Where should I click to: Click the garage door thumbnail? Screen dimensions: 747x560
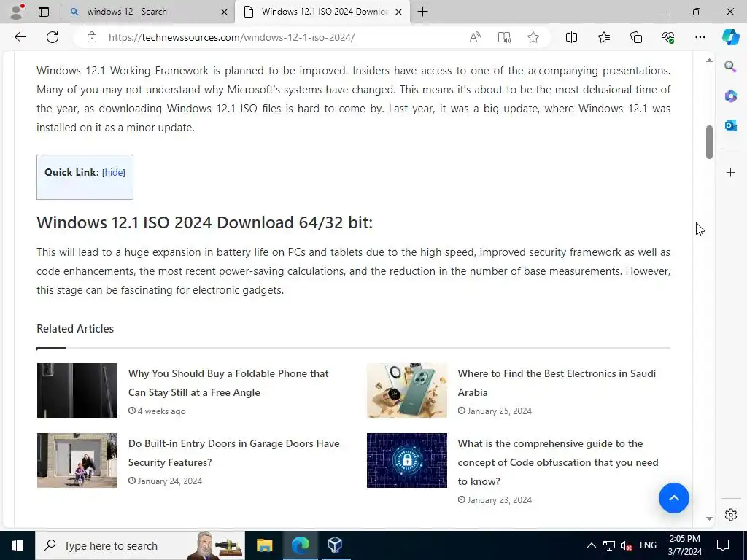click(77, 461)
